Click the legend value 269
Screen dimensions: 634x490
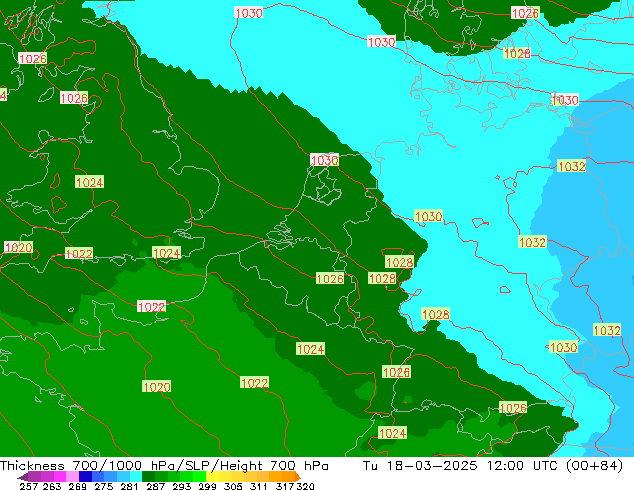[x=78, y=486]
